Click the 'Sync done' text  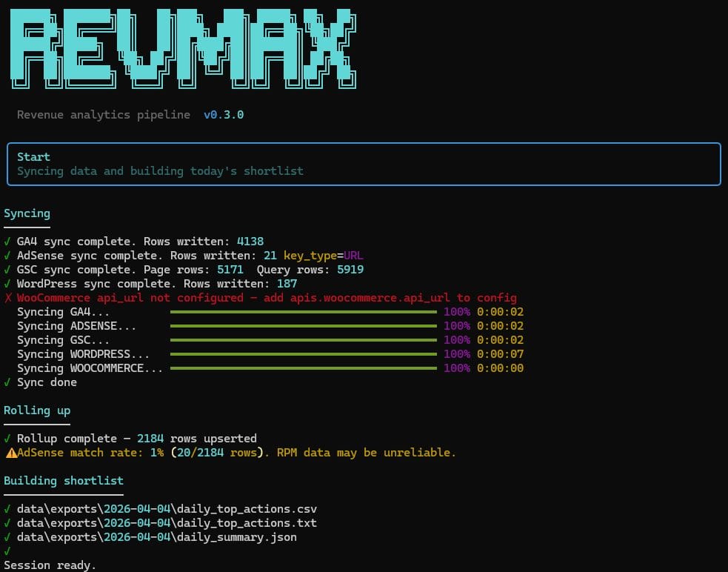(47, 382)
